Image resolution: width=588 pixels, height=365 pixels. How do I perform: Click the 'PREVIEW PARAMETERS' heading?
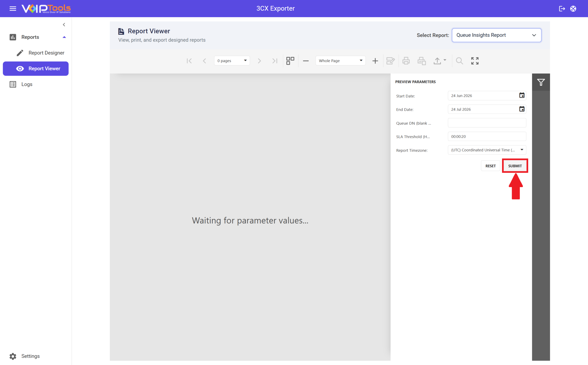tap(415, 82)
